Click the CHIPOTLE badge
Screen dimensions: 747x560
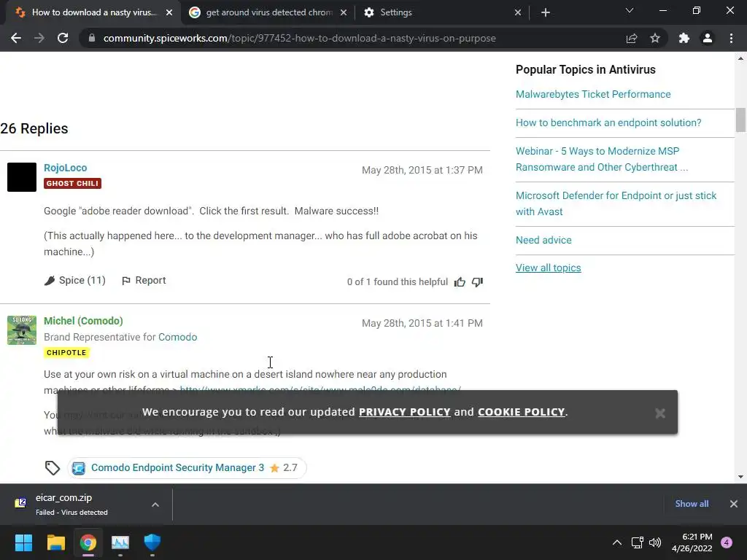(x=66, y=352)
